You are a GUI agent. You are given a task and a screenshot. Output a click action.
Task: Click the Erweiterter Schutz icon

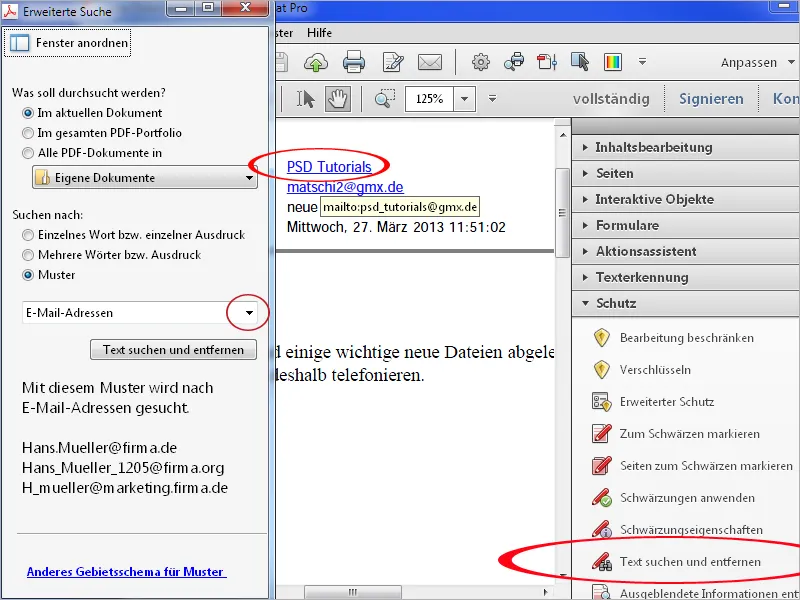[x=602, y=402]
